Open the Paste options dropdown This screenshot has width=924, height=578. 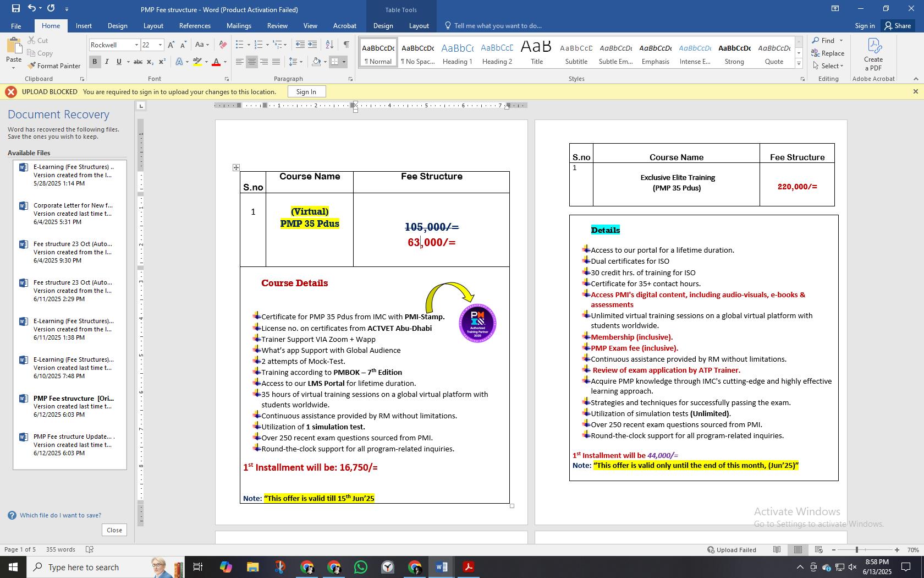(x=13, y=67)
